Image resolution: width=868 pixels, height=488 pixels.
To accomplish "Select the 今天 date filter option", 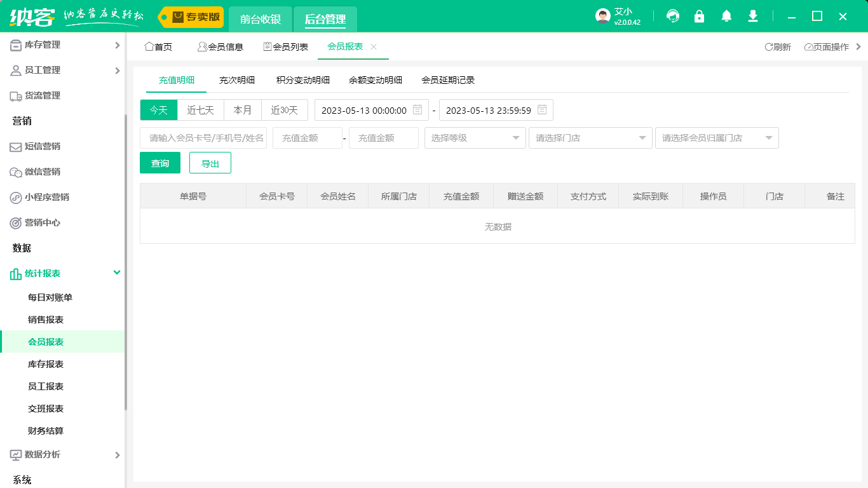I will [x=158, y=109].
